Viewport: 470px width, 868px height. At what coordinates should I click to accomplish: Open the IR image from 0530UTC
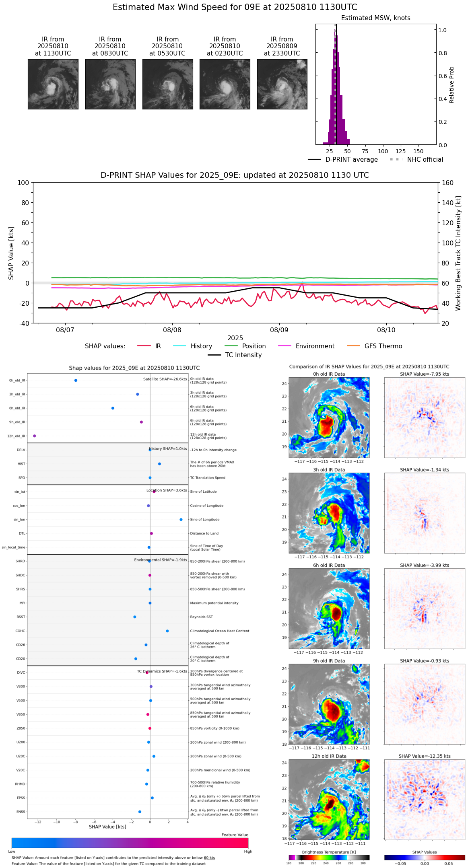(x=168, y=84)
